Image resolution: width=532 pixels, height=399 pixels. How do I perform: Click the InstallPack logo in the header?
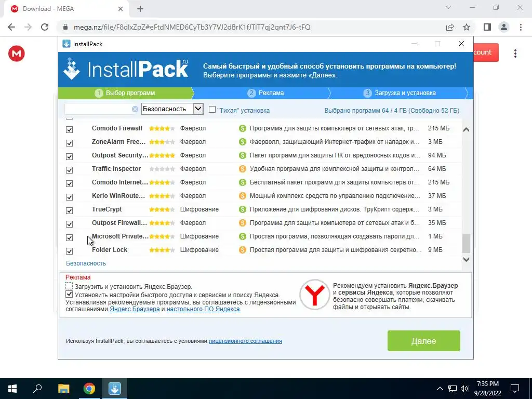(126, 69)
